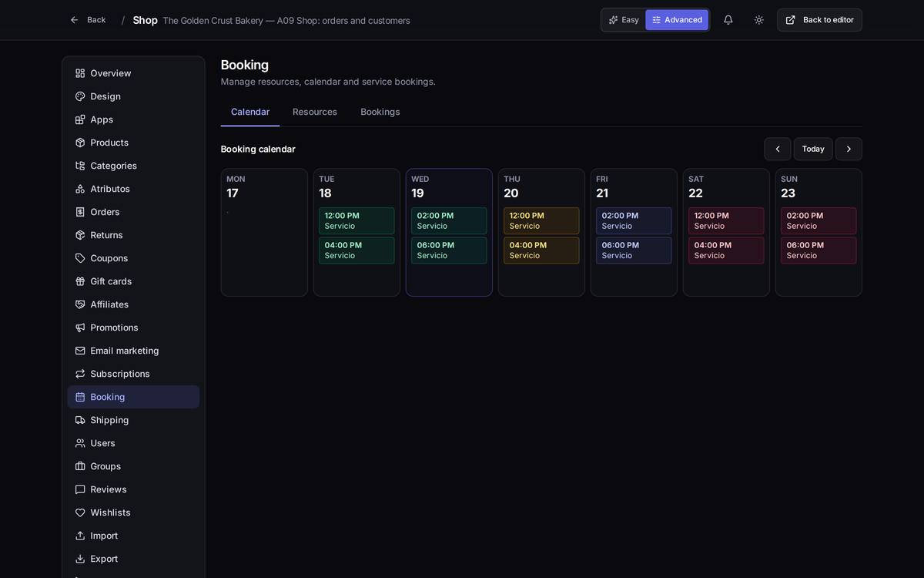Open Tuesday 12:00 PM Servicio booking

357,220
